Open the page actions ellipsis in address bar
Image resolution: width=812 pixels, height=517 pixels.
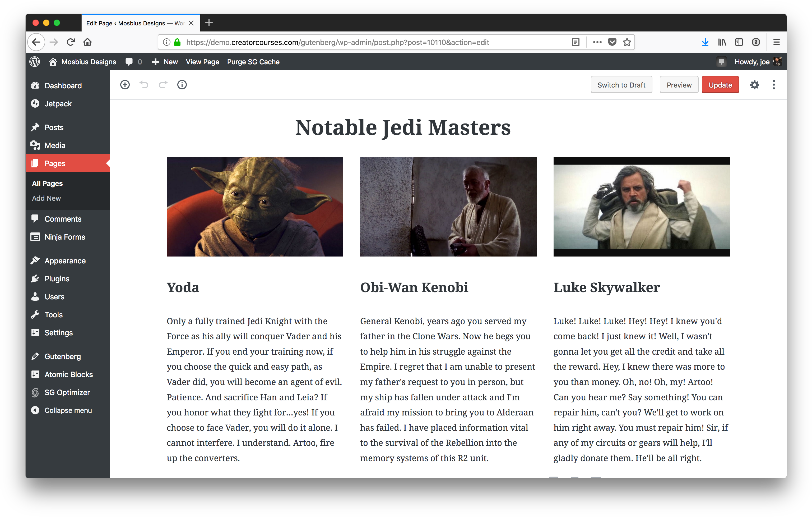tap(597, 42)
